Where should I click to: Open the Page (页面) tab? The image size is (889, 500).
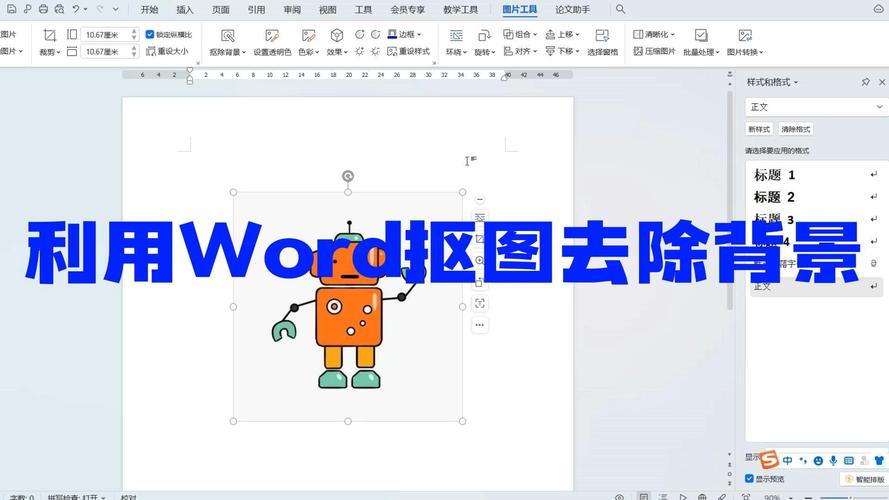click(221, 10)
